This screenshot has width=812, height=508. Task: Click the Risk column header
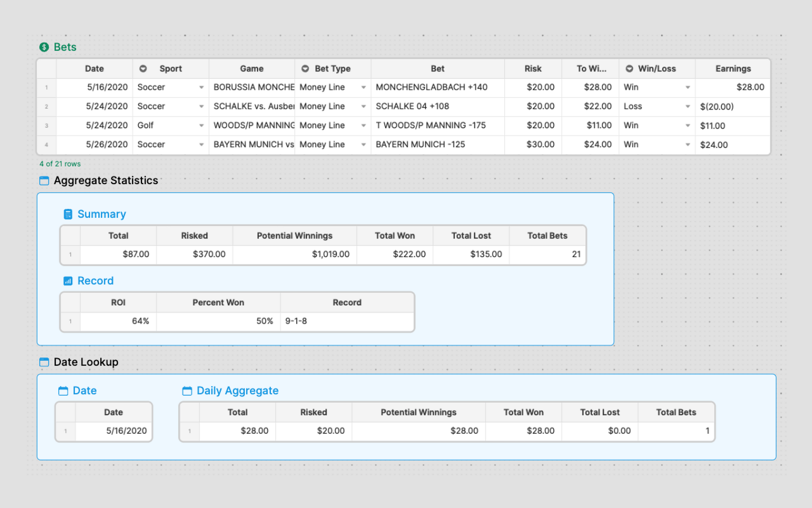coord(533,69)
